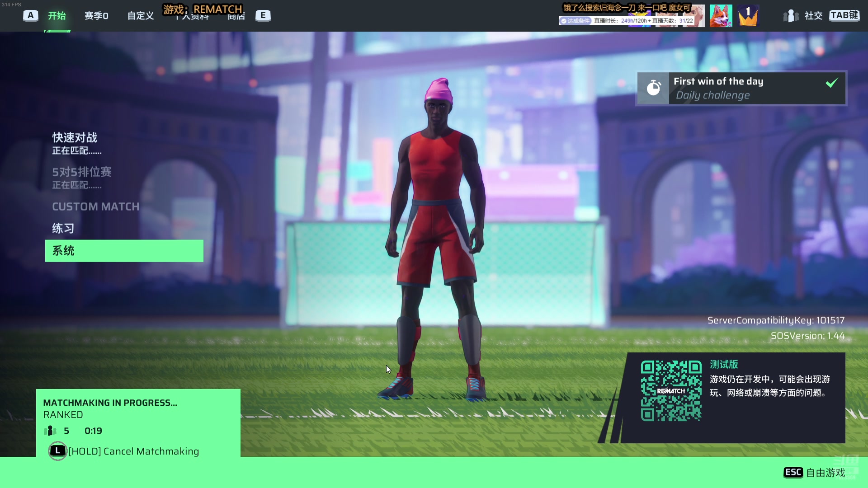
Task: Click the stopwatch daily challenge icon
Action: [653, 88]
